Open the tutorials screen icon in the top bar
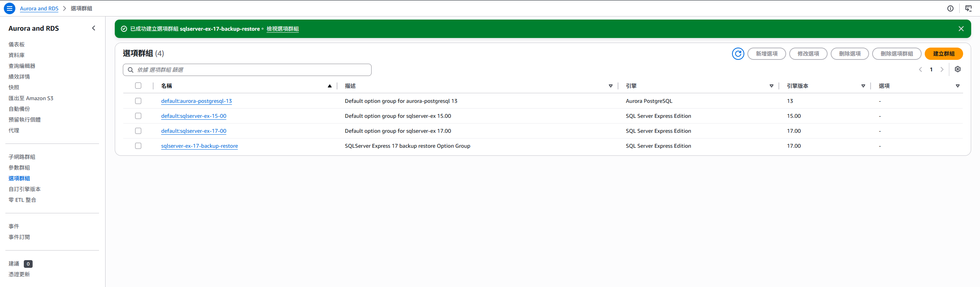 [968, 8]
